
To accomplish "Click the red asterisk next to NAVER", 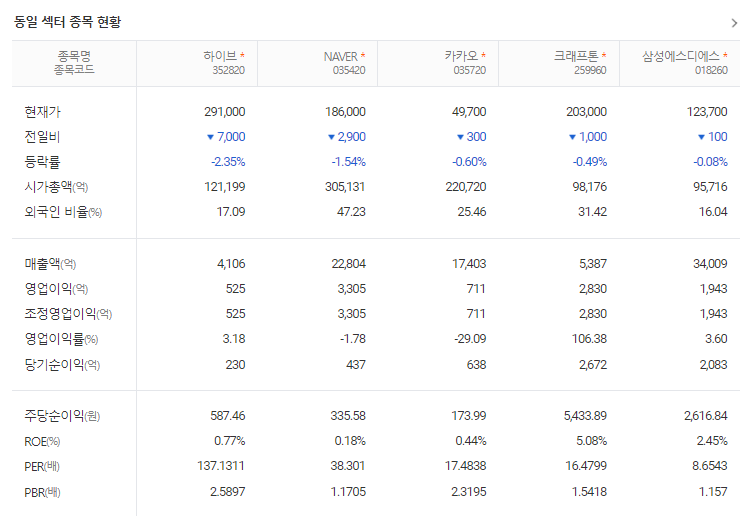I will point(363,55).
